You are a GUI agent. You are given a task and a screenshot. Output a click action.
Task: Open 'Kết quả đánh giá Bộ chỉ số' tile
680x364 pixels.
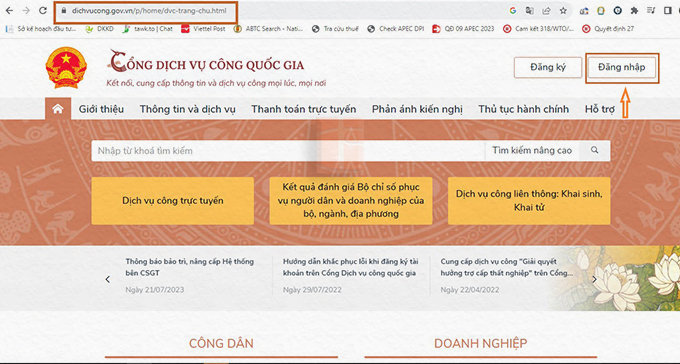tap(351, 201)
